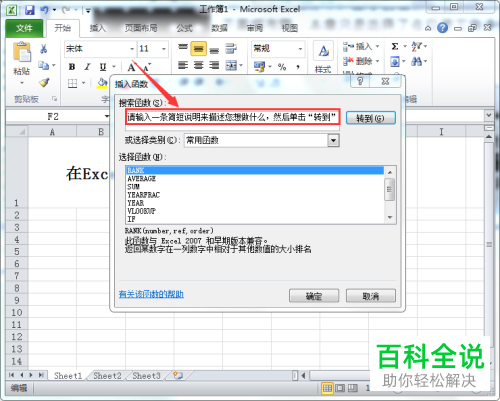This screenshot has width=500, height=401.
Task: Expand the function category combo box
Action: pyautogui.click(x=333, y=140)
